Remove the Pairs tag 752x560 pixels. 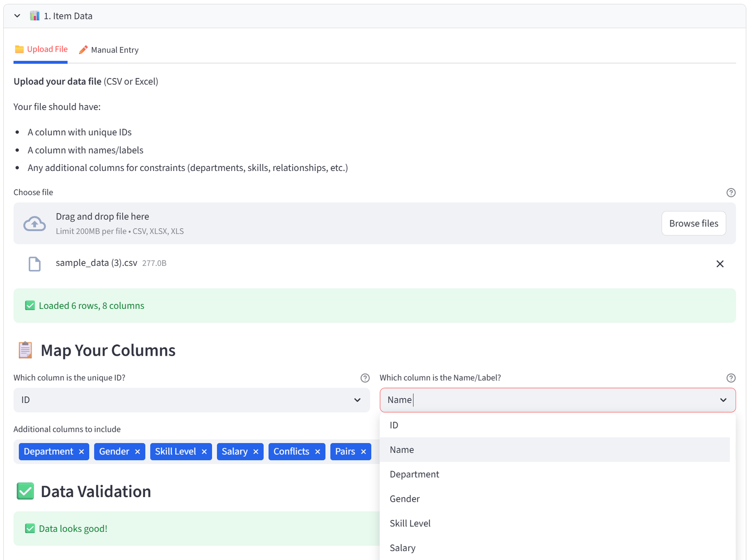pos(363,452)
